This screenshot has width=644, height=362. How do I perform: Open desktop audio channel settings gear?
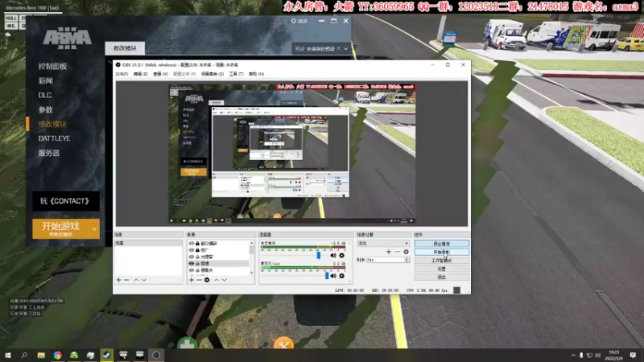point(341,255)
